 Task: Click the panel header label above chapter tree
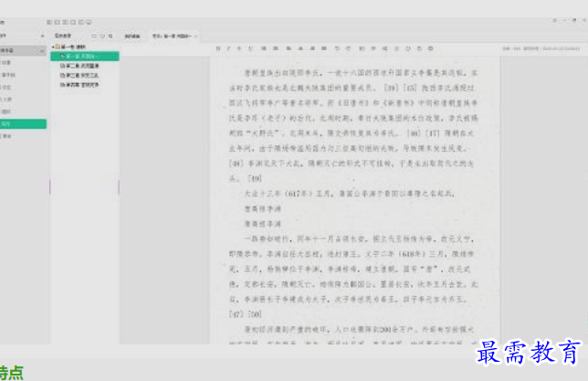(x=63, y=36)
